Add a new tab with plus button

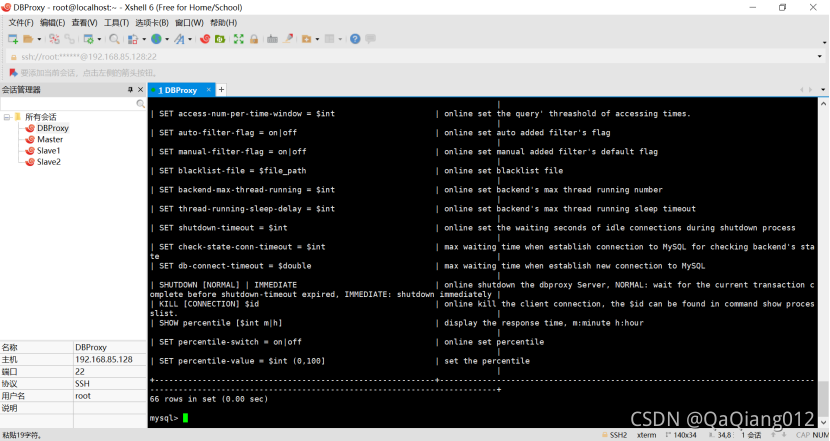[x=221, y=90]
